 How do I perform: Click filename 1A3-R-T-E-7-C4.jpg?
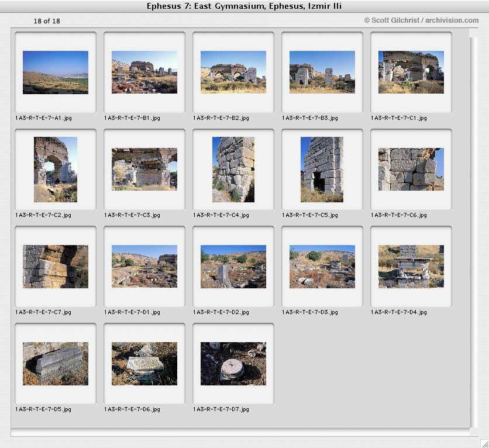point(221,215)
